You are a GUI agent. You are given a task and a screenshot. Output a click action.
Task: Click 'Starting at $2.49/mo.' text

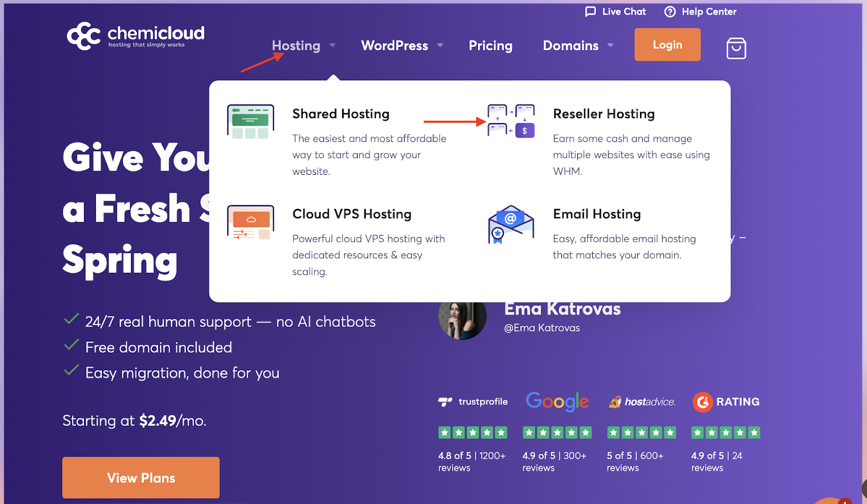tap(134, 421)
